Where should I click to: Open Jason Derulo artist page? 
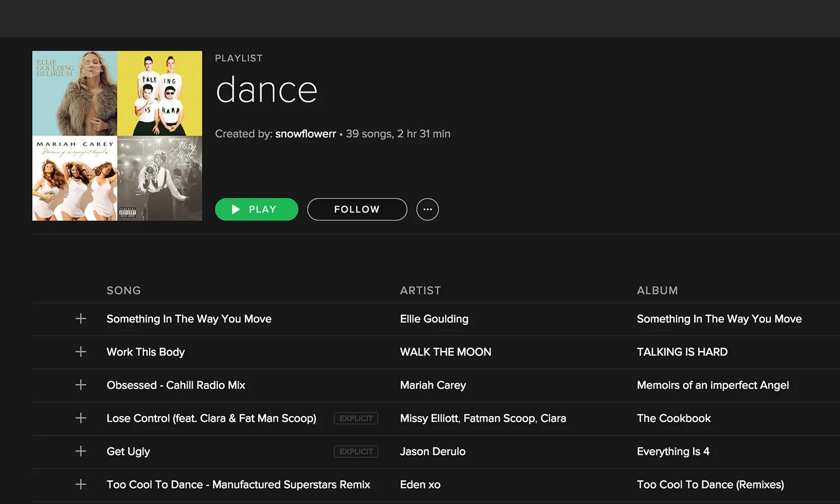pos(432,451)
